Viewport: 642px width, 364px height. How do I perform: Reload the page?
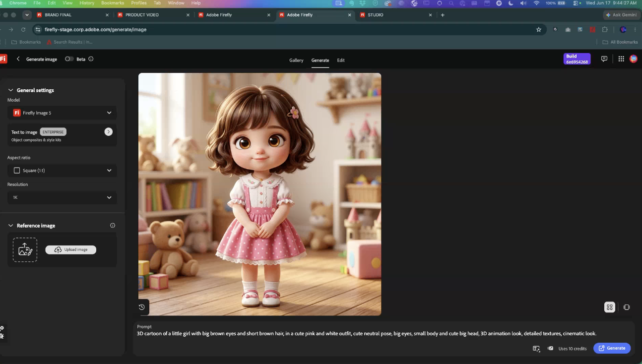23,29
